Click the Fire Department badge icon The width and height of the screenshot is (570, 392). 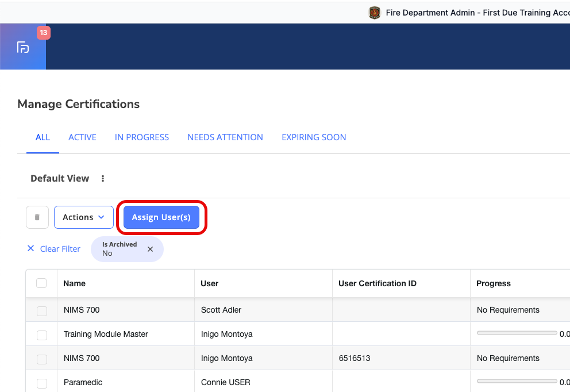tap(375, 13)
